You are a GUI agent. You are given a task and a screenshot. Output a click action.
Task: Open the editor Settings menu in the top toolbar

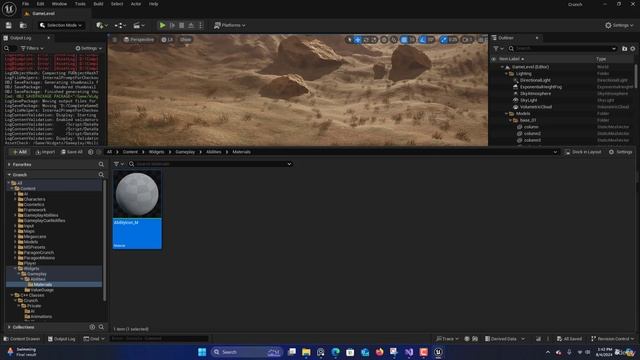(x=619, y=25)
